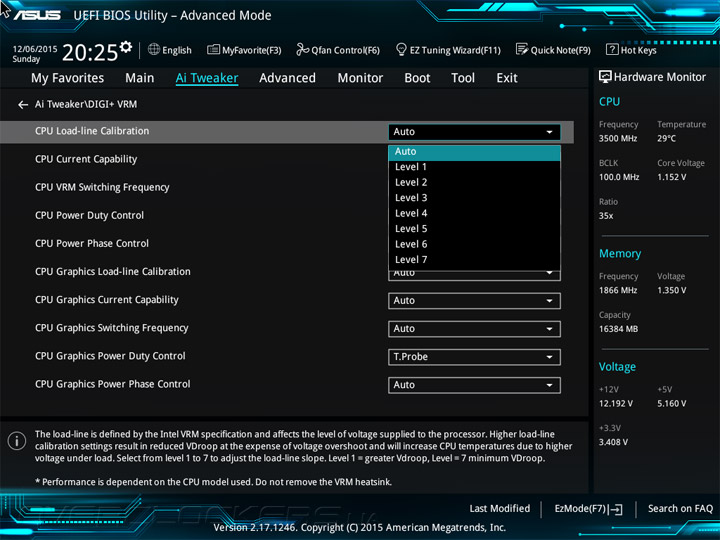Select Level 2 load-line option
Screen dimensions: 720x540
pyautogui.click(x=474, y=183)
